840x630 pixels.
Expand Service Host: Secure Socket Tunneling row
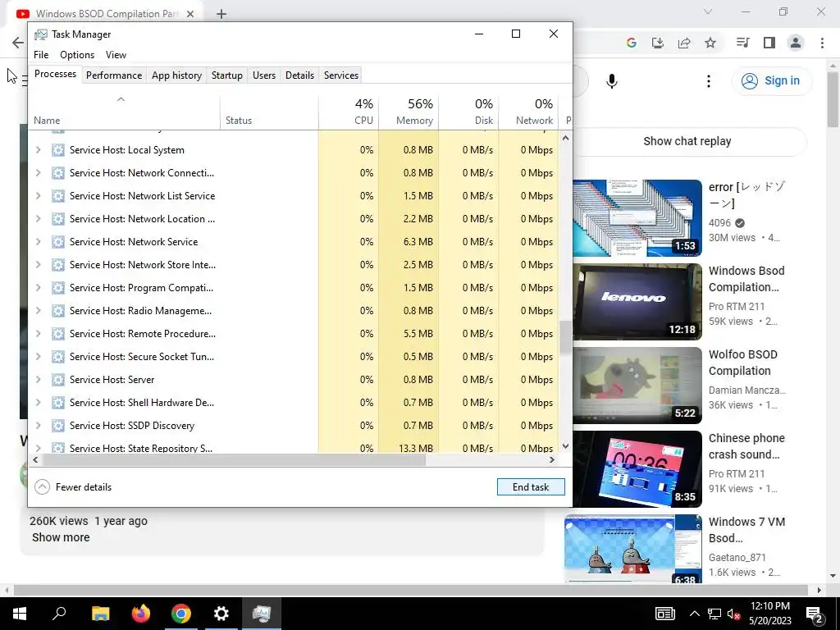38,356
